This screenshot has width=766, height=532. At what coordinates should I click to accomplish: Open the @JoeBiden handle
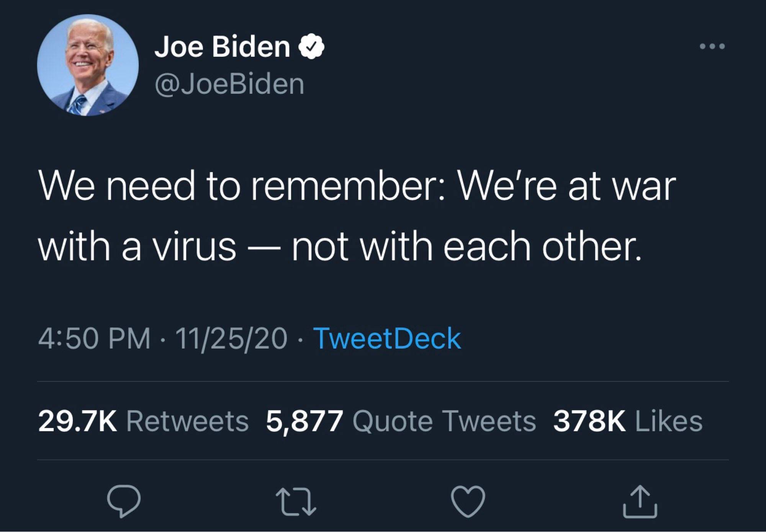[229, 84]
